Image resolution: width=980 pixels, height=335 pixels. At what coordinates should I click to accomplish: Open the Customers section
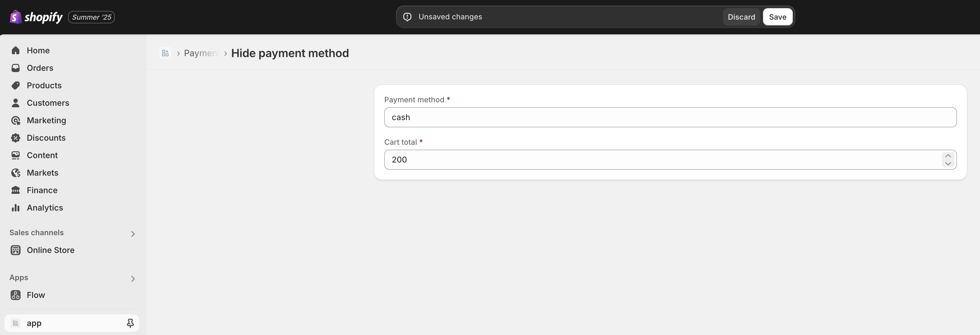pyautogui.click(x=48, y=103)
